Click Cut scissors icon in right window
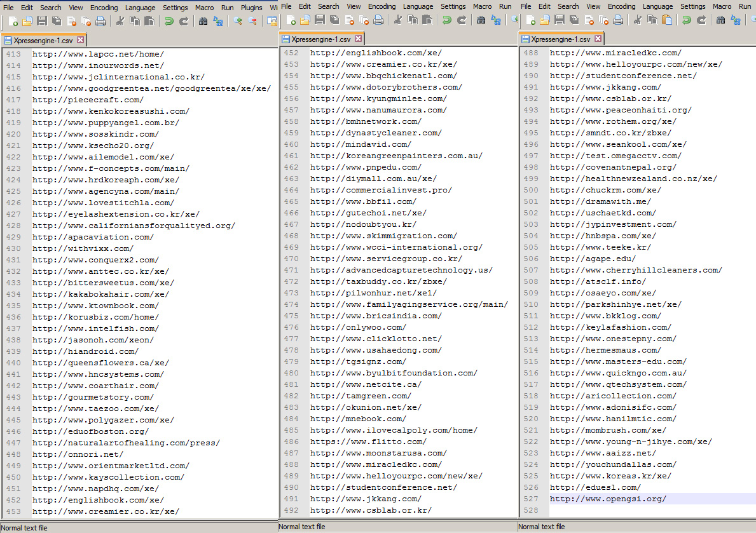Viewport: 756px width, 533px height. (637, 20)
